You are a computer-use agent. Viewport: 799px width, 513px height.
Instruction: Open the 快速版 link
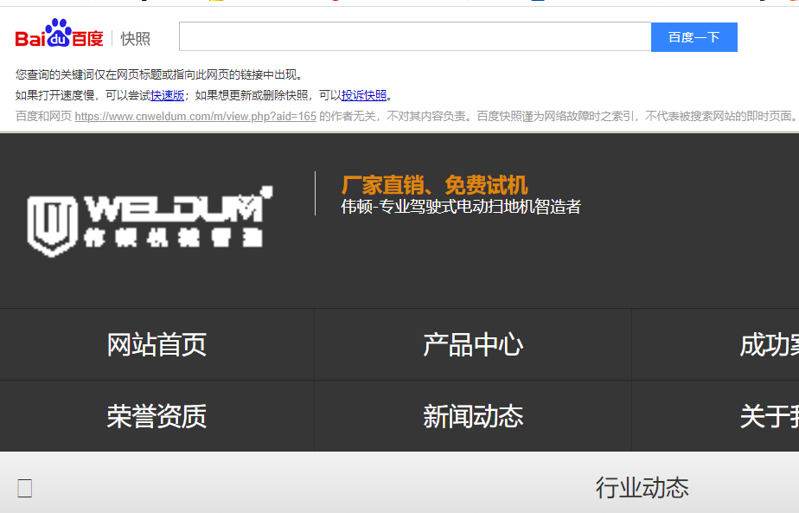(167, 95)
